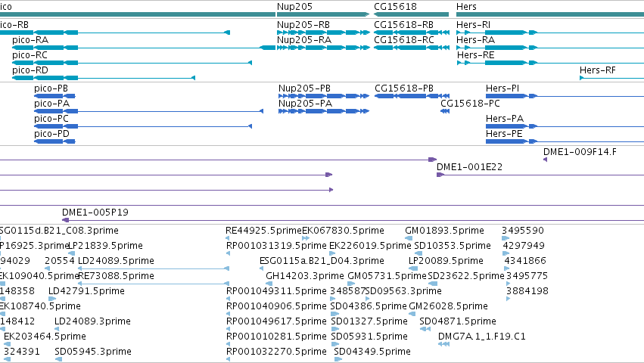Click EST GM05731.5prime
644x363 pixels.
(387, 276)
